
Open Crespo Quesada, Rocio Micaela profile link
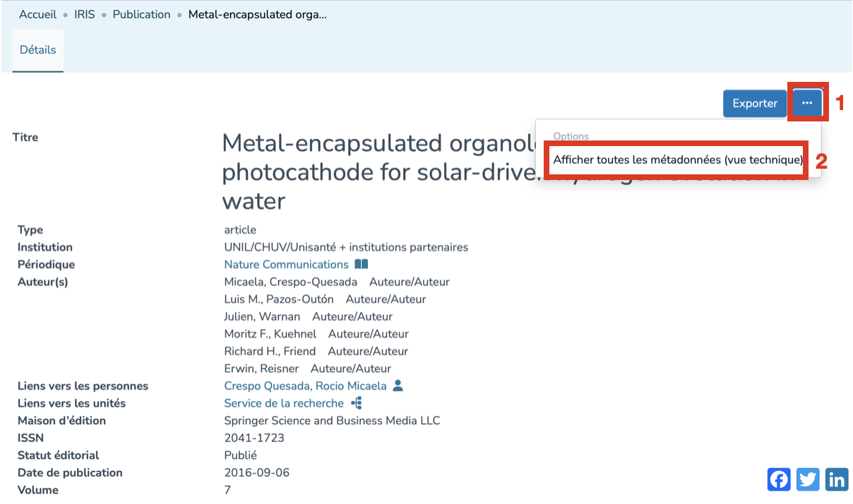pyautogui.click(x=305, y=386)
